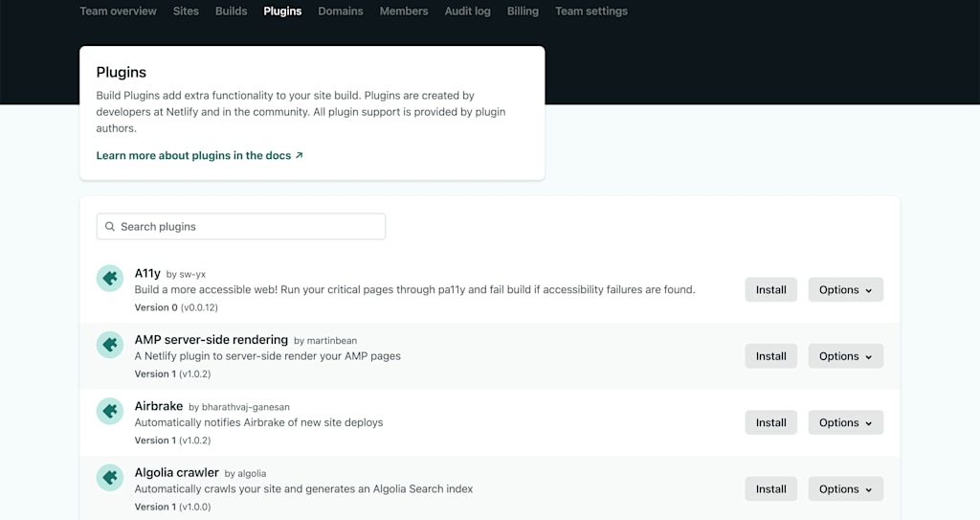This screenshot has height=520, width=980.
Task: Click the magnifier icon in search box
Action: click(x=110, y=227)
